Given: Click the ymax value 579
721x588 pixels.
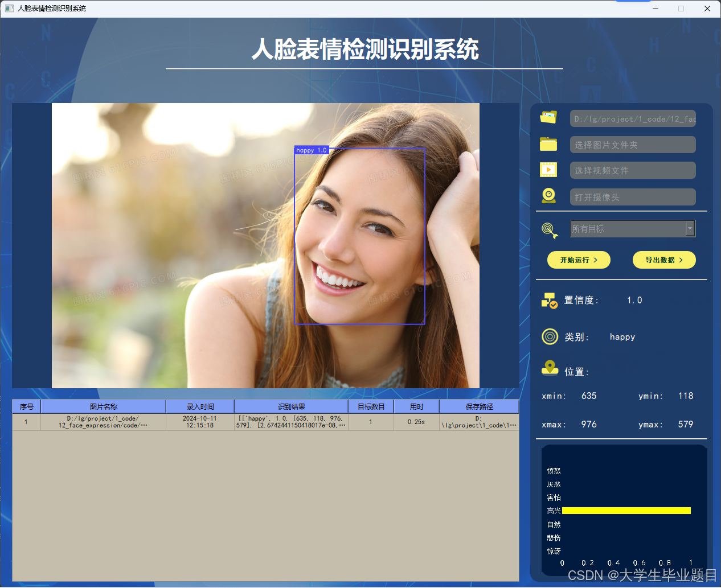Looking at the screenshot, I should pos(686,424).
